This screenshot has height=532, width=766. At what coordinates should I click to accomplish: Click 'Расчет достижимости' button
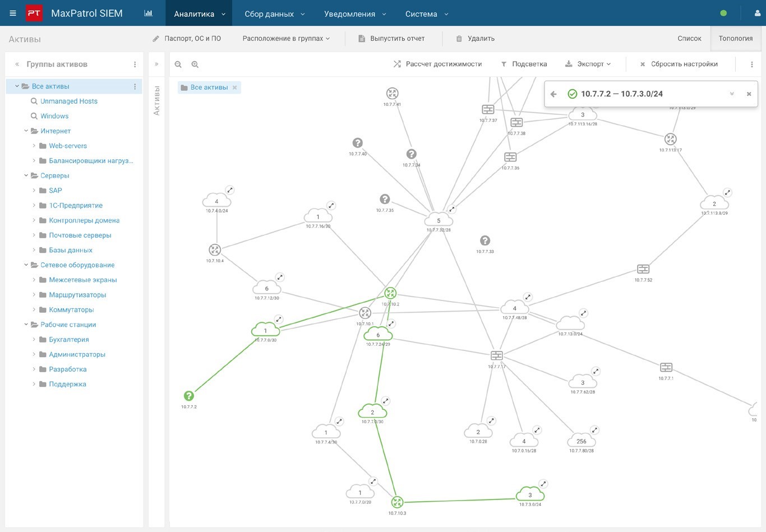[437, 64]
